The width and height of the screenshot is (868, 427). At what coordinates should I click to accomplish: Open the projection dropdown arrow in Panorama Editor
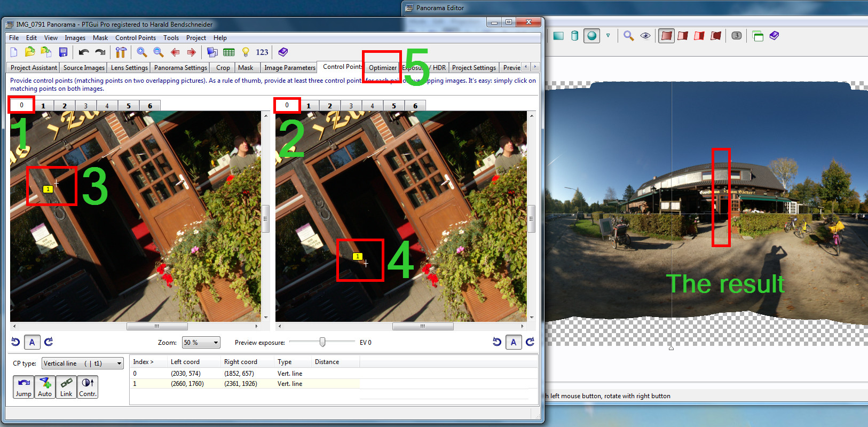click(607, 36)
